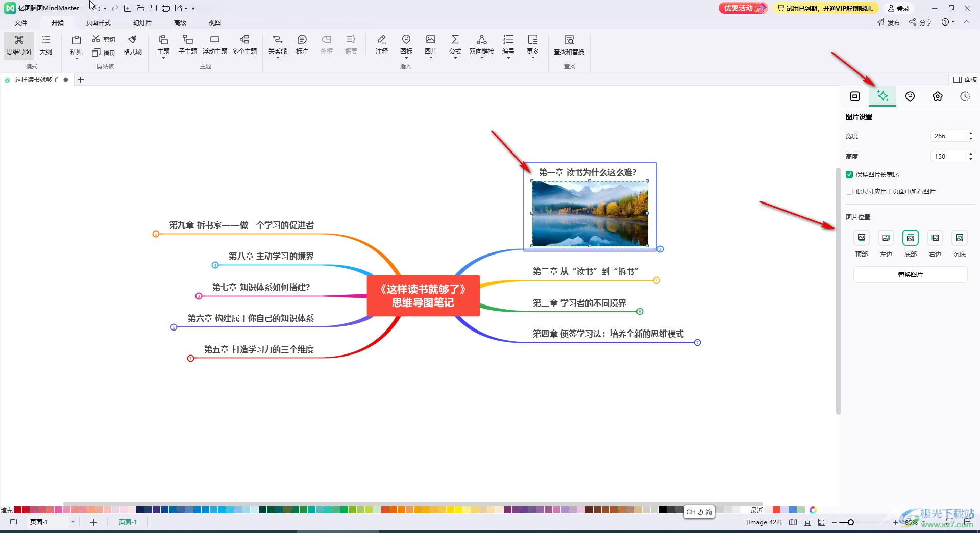
Task: Open the export dropdown in title bar
Action: coord(186,8)
